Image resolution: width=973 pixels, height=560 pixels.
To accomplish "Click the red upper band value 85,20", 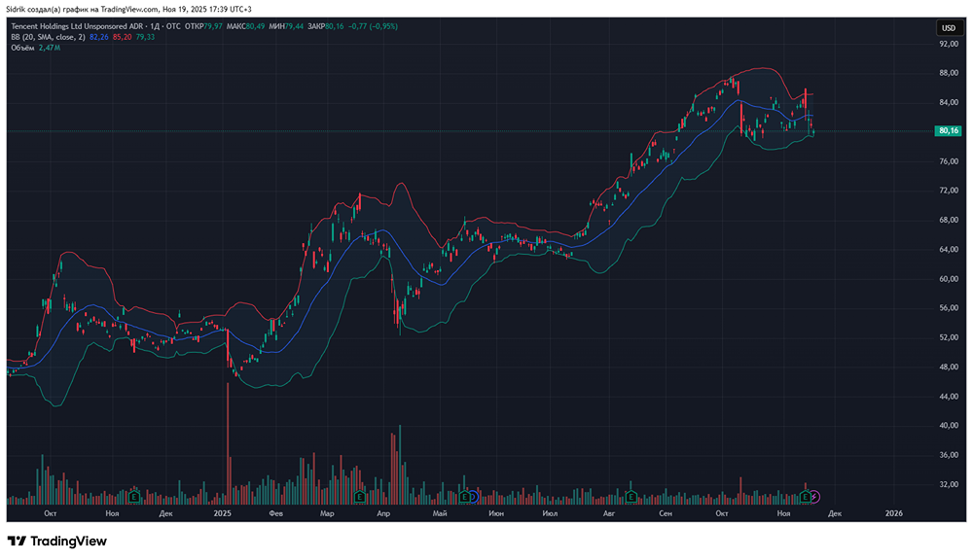I will (122, 36).
